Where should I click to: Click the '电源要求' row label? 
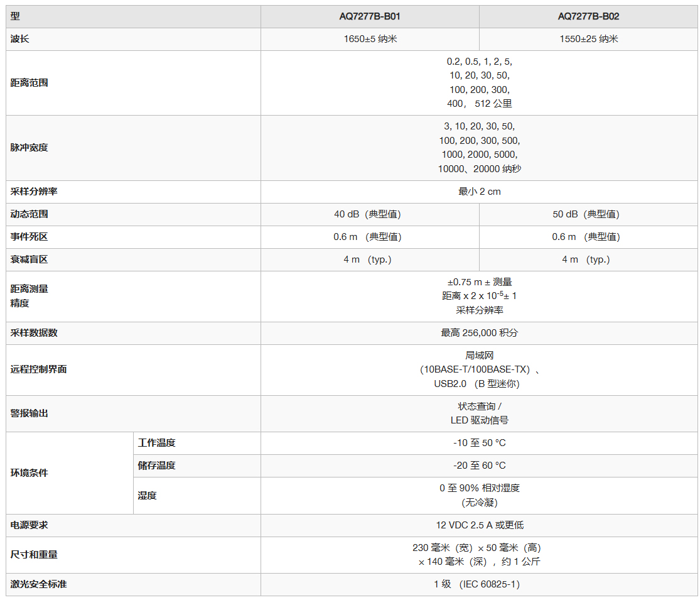tap(29, 525)
